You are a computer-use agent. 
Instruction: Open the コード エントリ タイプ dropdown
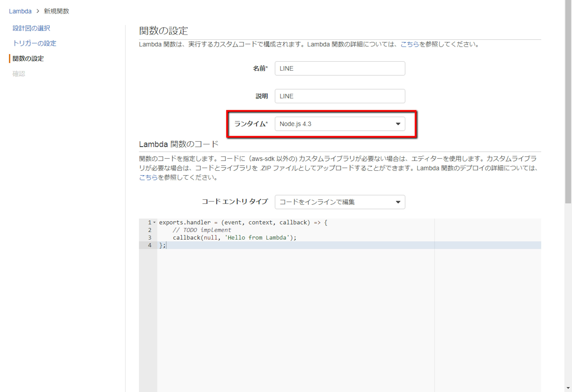pos(335,202)
